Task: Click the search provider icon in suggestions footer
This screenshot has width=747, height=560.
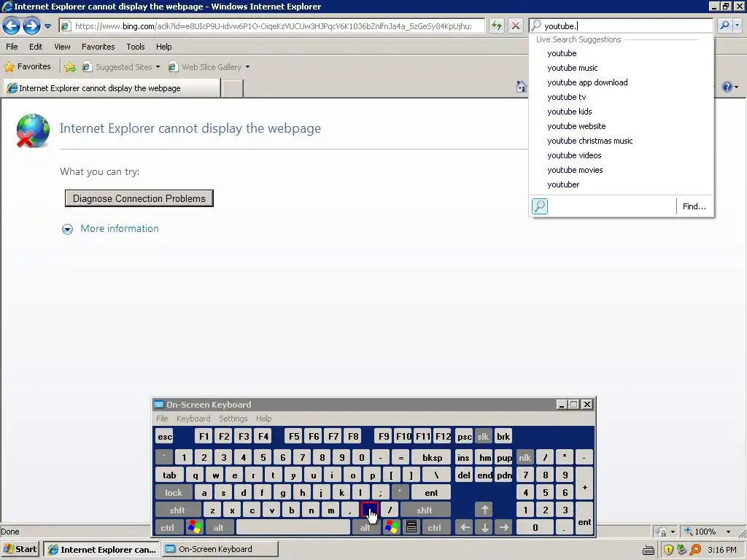Action: click(x=539, y=206)
